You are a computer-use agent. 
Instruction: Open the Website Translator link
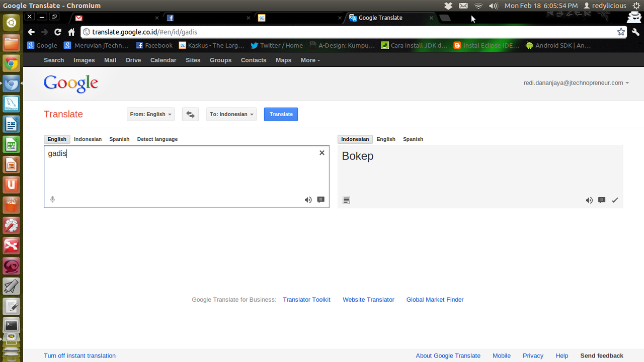(368, 300)
